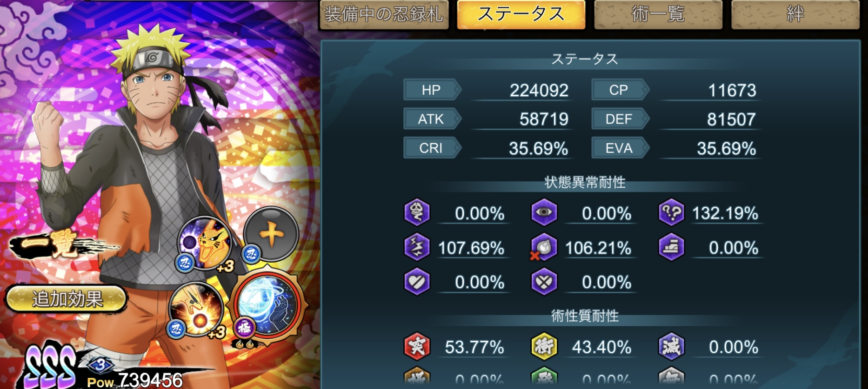868x389 pixels.
Task: Tap the yellow 衝 attribute icon
Action: (x=544, y=346)
